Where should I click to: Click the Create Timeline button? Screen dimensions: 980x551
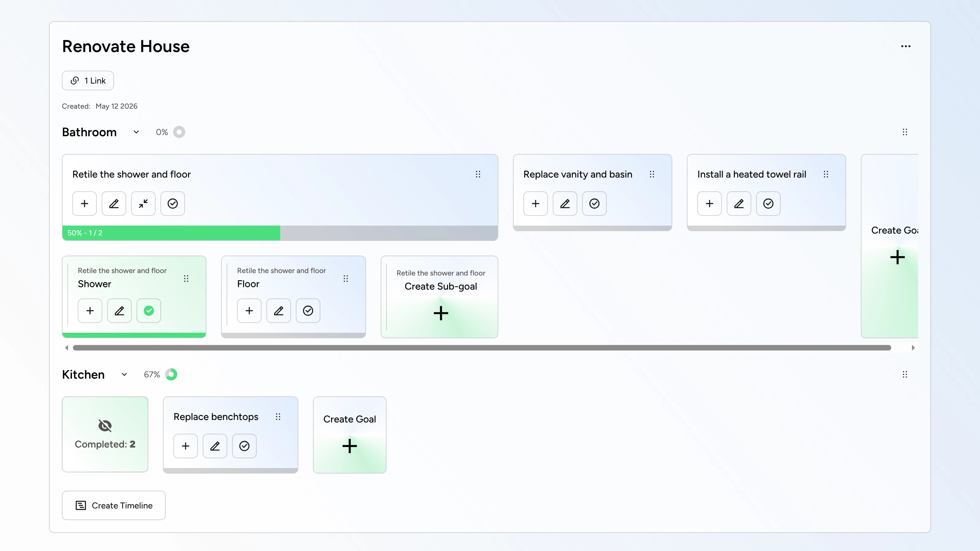(114, 505)
